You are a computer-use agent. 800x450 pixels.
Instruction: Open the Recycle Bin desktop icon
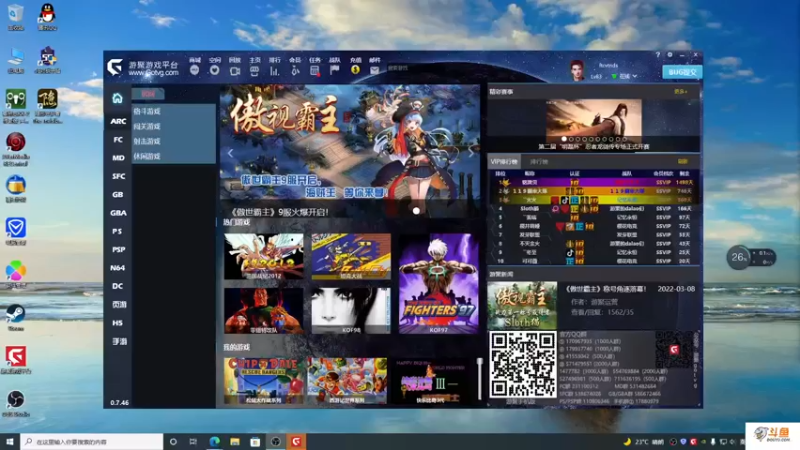16,16
